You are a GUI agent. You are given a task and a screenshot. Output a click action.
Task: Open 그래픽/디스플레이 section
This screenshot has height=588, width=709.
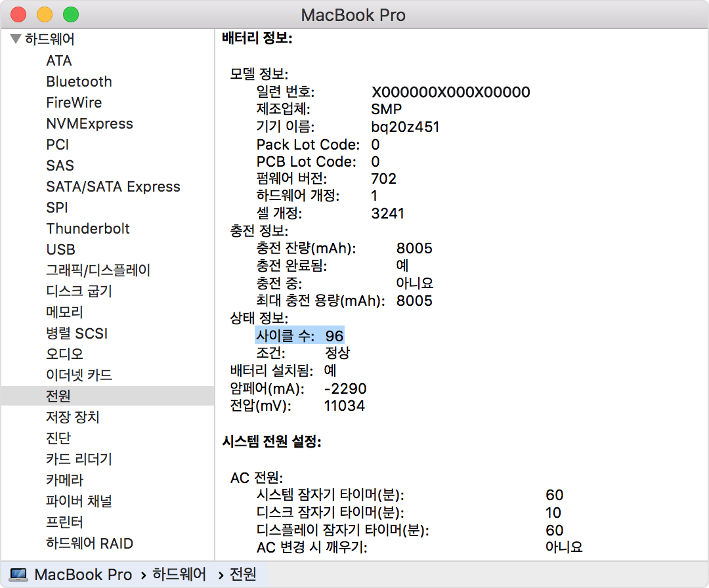[98, 270]
